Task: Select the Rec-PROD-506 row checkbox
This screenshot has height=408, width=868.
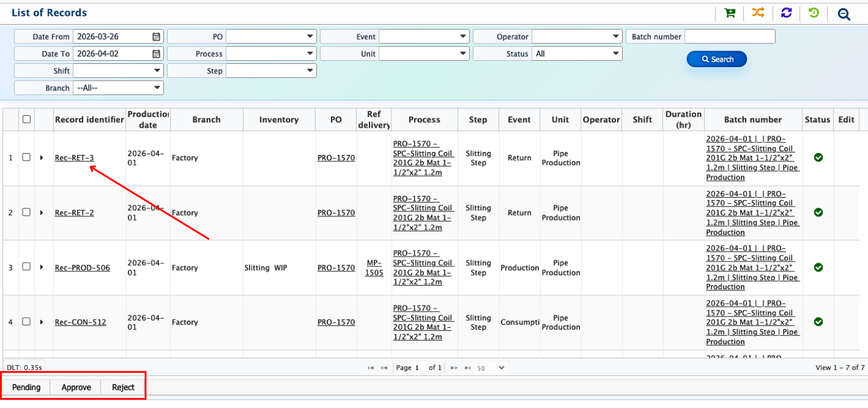Action: click(x=26, y=267)
